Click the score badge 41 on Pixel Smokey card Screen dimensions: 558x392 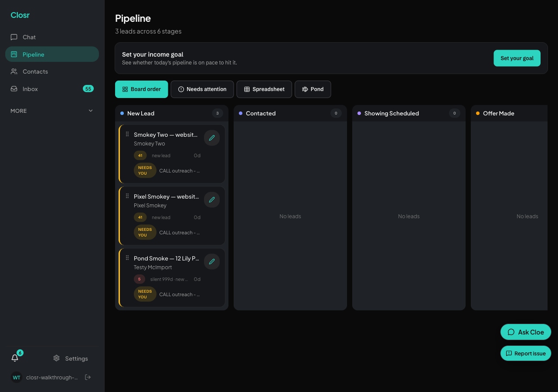[140, 217]
